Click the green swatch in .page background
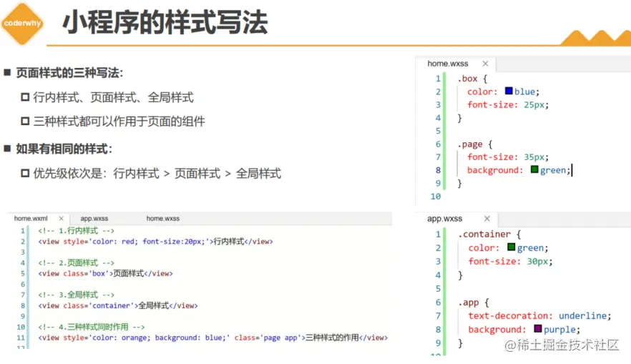Image resolution: width=631 pixels, height=364 pixels. click(x=534, y=169)
